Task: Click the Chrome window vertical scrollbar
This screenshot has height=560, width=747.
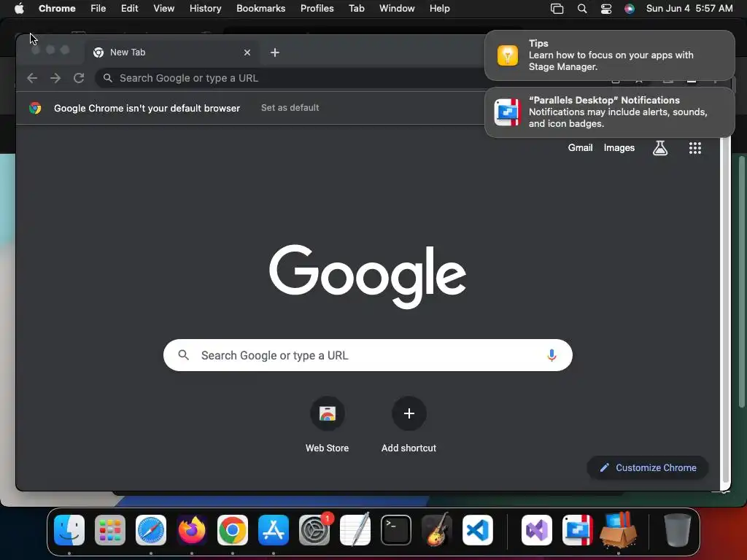Action: (x=726, y=309)
